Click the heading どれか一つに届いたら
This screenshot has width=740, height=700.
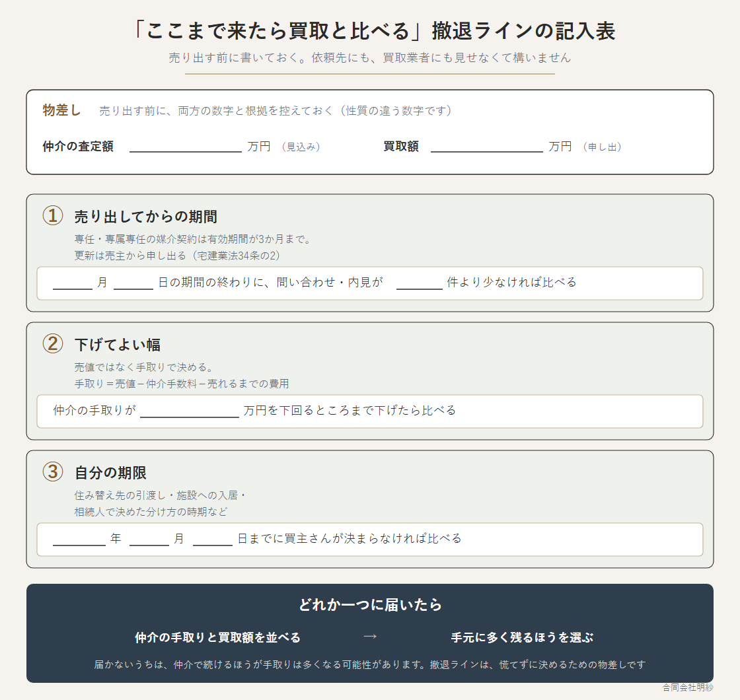coord(370,605)
